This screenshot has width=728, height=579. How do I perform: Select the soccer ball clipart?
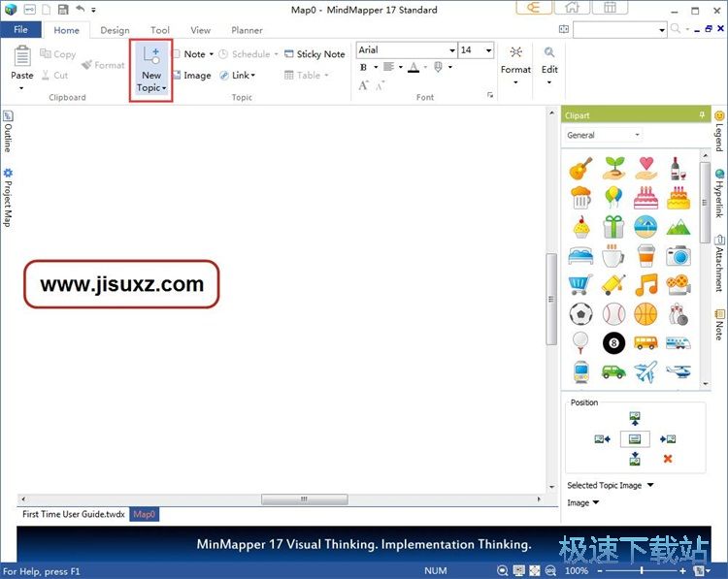pyautogui.click(x=580, y=314)
